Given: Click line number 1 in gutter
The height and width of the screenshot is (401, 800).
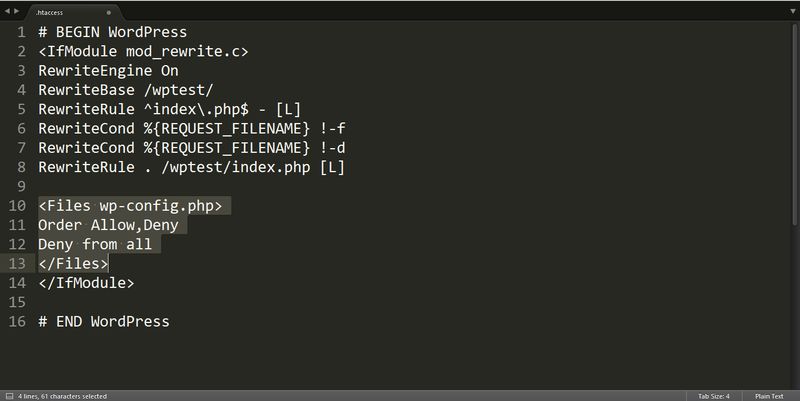Looking at the screenshot, I should point(21,32).
